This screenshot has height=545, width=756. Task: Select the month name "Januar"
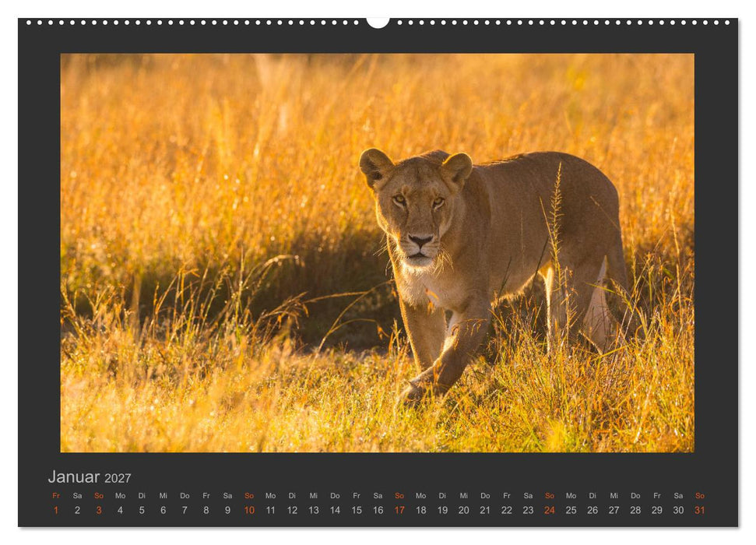point(74,476)
